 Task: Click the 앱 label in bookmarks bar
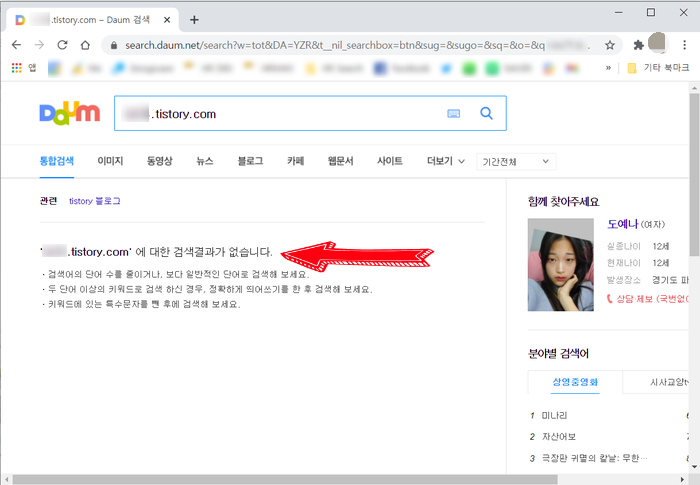click(32, 68)
